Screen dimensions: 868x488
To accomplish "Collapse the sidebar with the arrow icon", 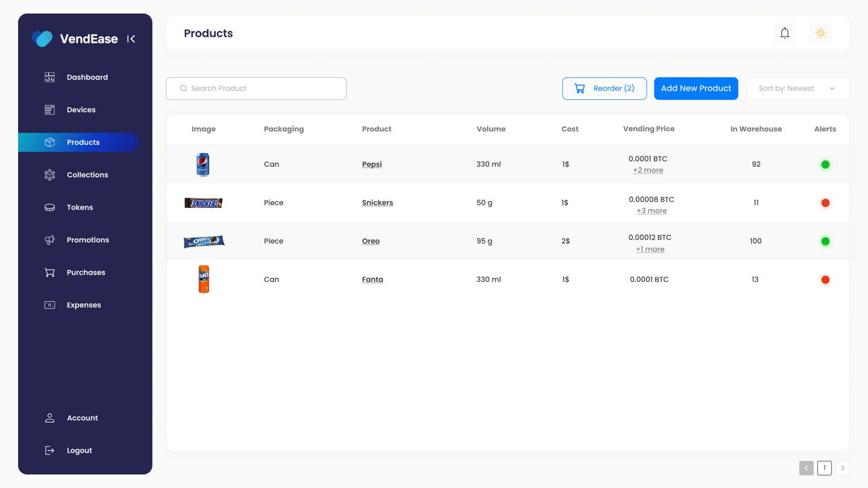I will (131, 39).
